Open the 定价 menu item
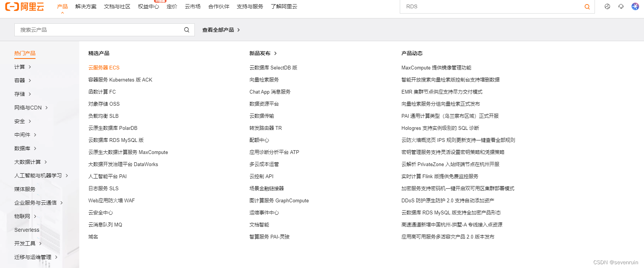 point(172,6)
